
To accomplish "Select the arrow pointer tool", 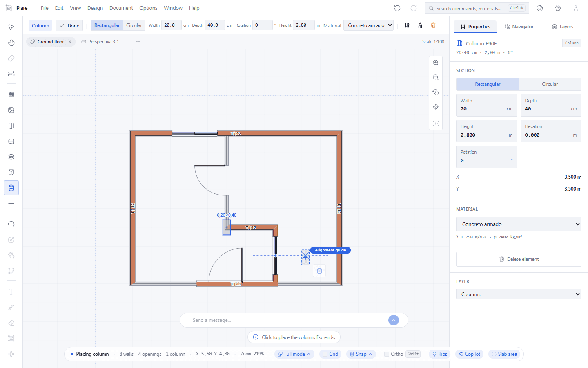I will [11, 27].
